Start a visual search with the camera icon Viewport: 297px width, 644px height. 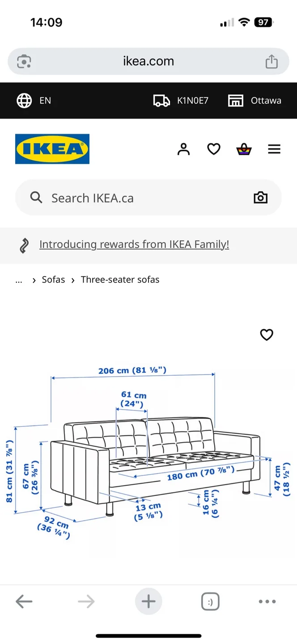(261, 197)
